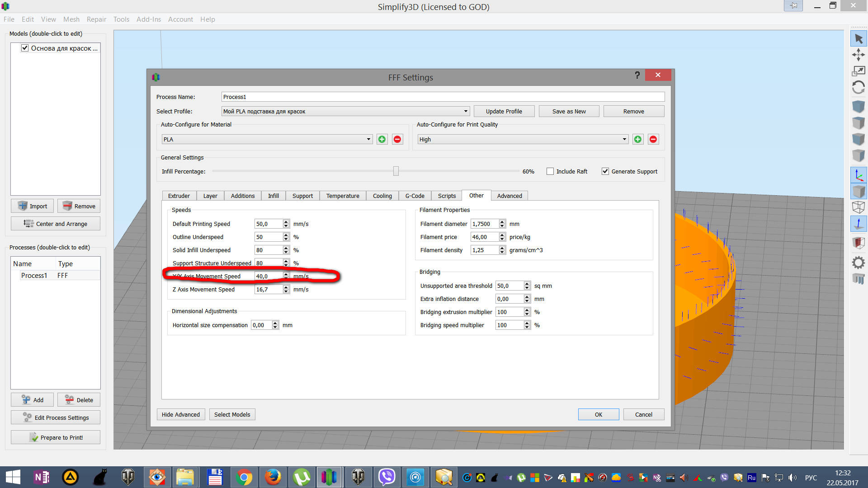Click Prepare to Print! button

pos(56,437)
